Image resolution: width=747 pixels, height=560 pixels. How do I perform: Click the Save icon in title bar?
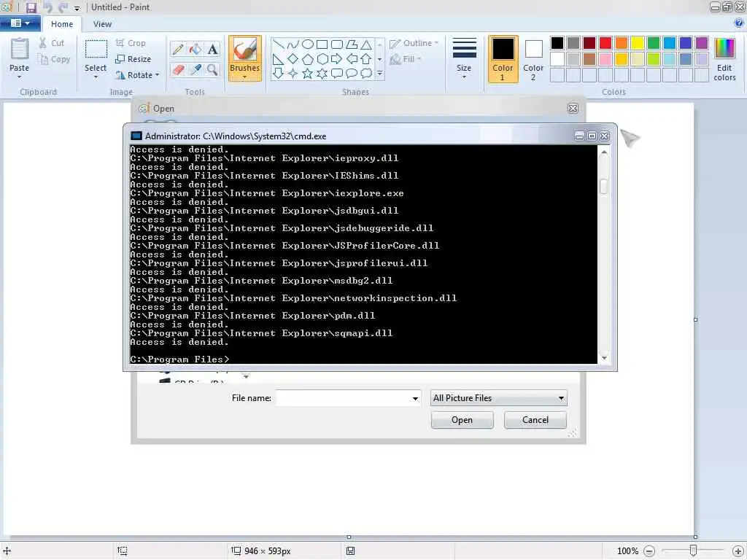click(31, 7)
